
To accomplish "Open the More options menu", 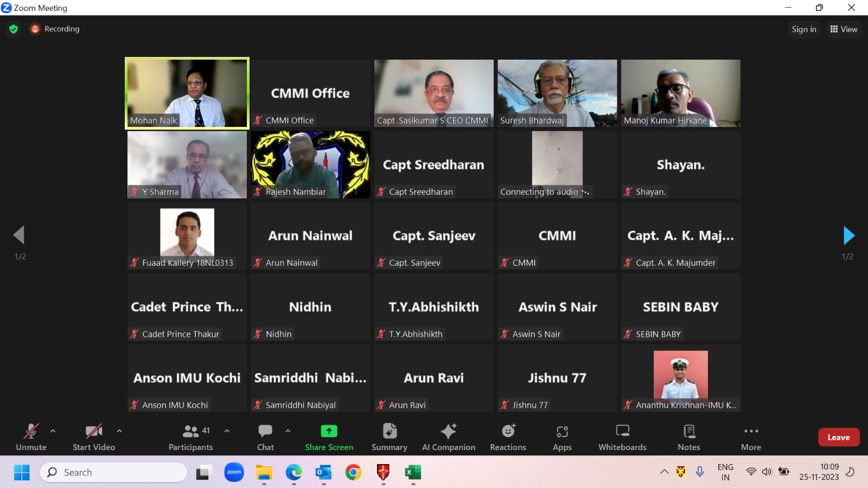I will 751,437.
